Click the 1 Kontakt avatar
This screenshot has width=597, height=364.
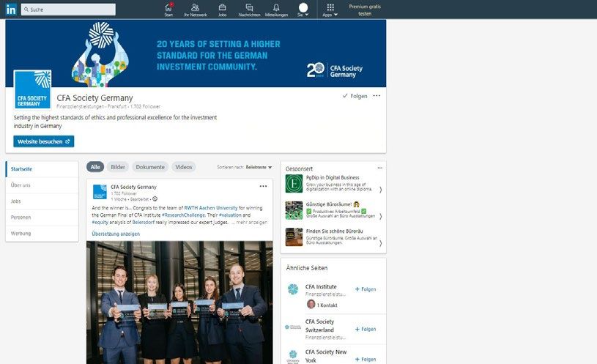311,304
